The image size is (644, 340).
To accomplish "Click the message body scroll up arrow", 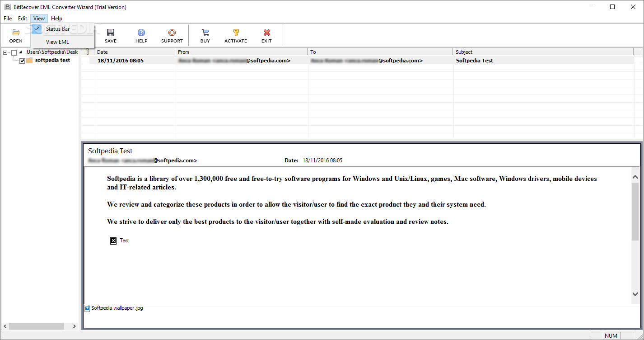I will [x=635, y=177].
